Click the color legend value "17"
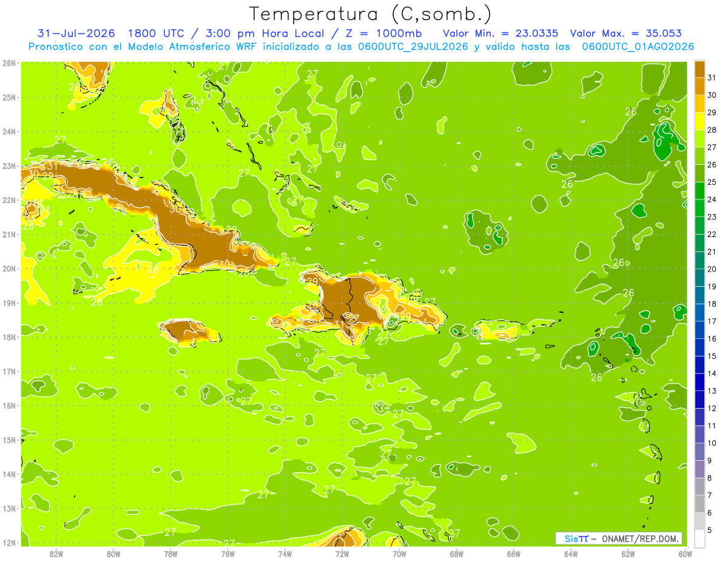This screenshot has height=562, width=728. point(712,321)
